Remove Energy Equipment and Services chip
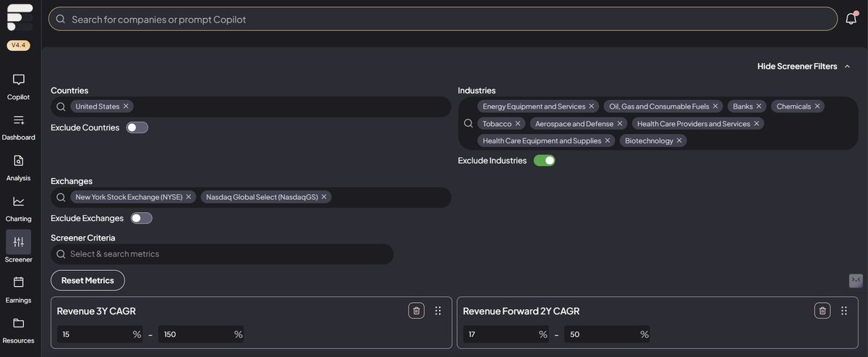Image resolution: width=868 pixels, height=357 pixels. 591,106
